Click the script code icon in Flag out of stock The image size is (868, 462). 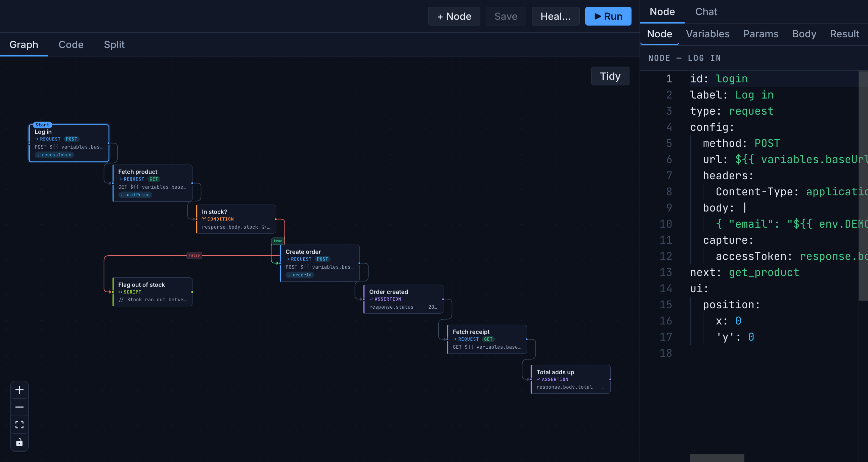pyautogui.click(x=120, y=292)
